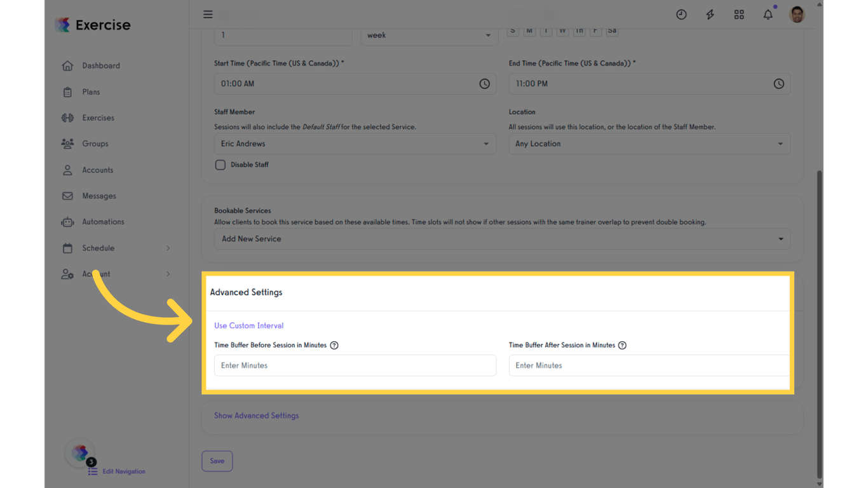Click the apps grid icon in top bar

point(739,14)
